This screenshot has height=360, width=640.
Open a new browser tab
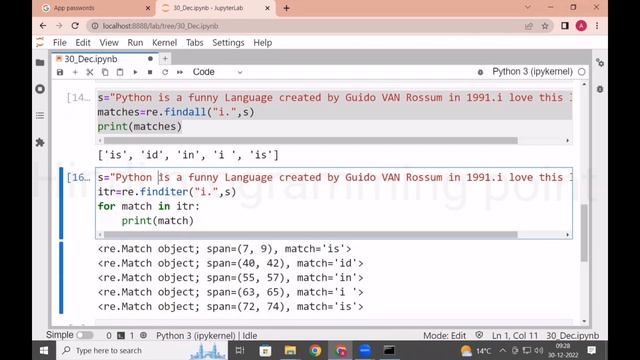[287, 8]
